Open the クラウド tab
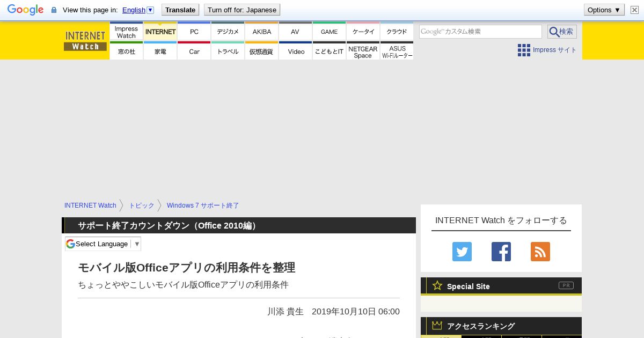The width and height of the screenshot is (644, 338). 397,32
